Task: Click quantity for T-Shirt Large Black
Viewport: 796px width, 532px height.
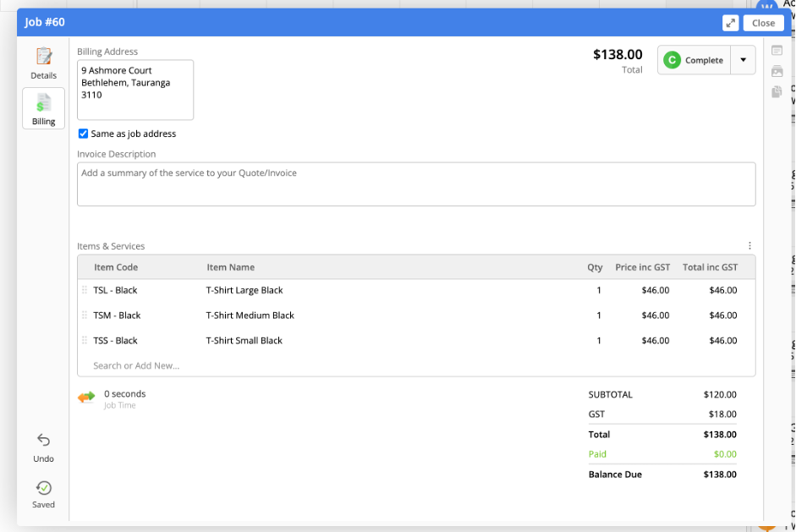Action: [599, 290]
